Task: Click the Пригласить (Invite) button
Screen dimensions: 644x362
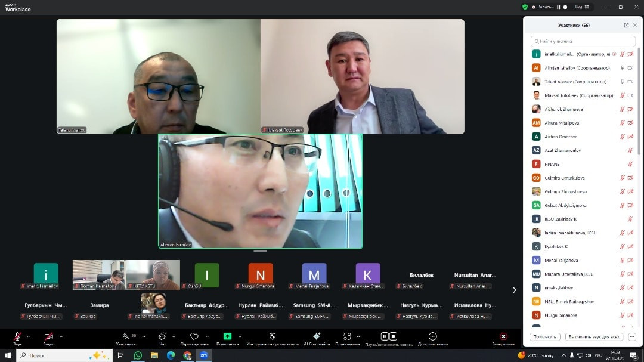Action: pyautogui.click(x=544, y=337)
